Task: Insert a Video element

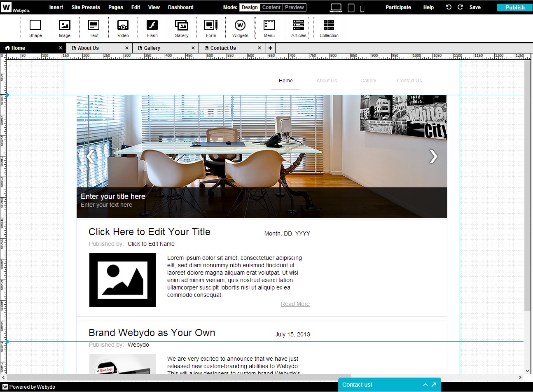Action: (123, 28)
